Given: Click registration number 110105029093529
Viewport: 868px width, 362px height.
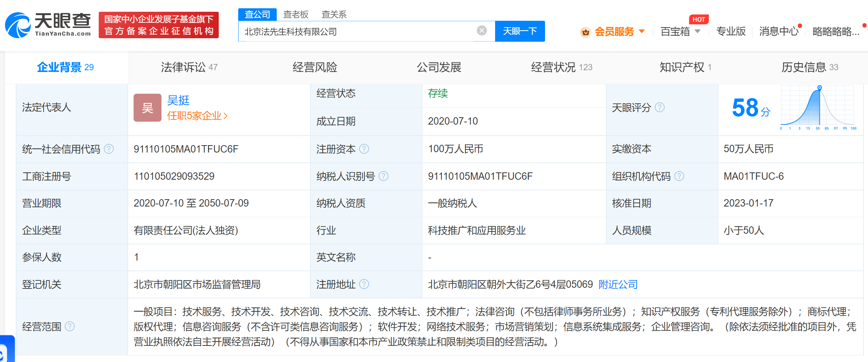Looking at the screenshot, I should coord(174,176).
